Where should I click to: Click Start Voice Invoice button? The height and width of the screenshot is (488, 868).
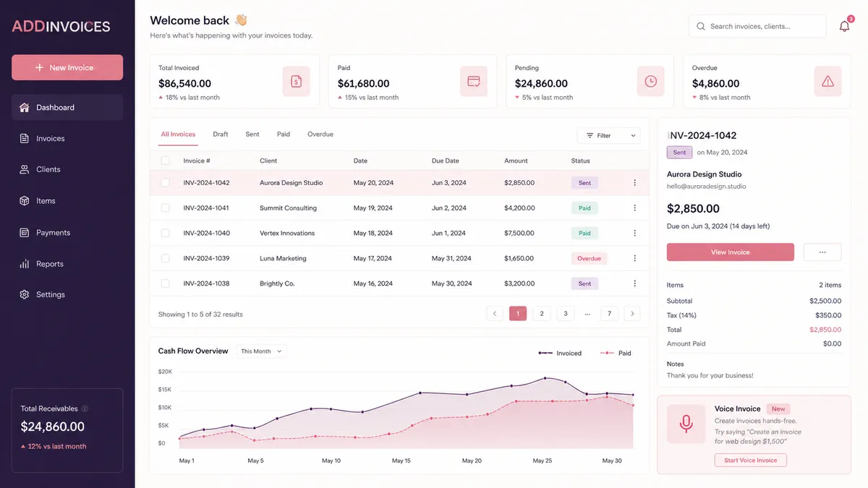(751, 460)
